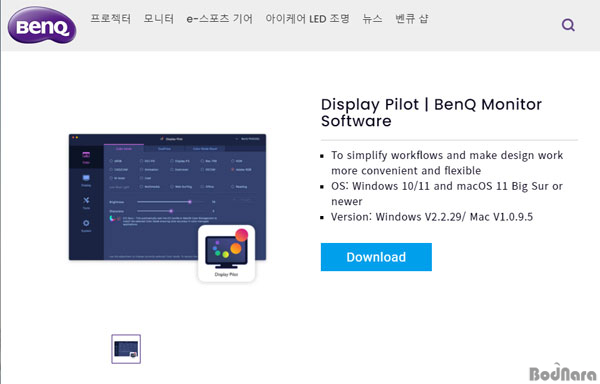Open the e-스포츠 기어 menu

coord(220,18)
